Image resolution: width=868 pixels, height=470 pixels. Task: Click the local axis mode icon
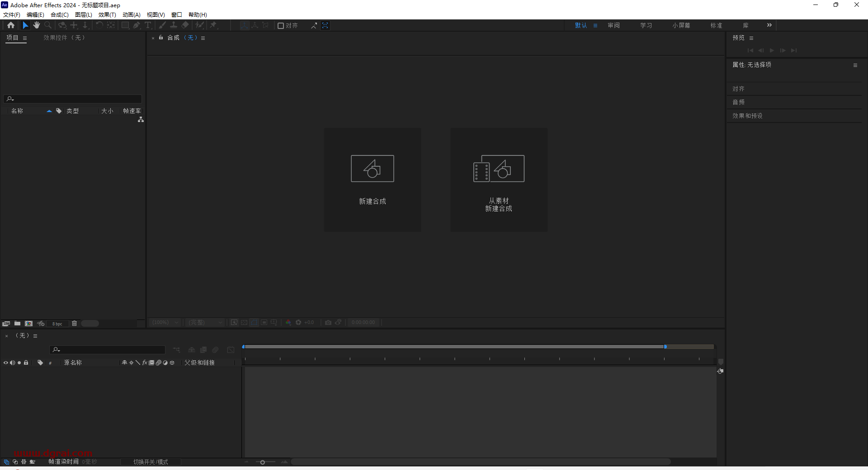click(244, 25)
